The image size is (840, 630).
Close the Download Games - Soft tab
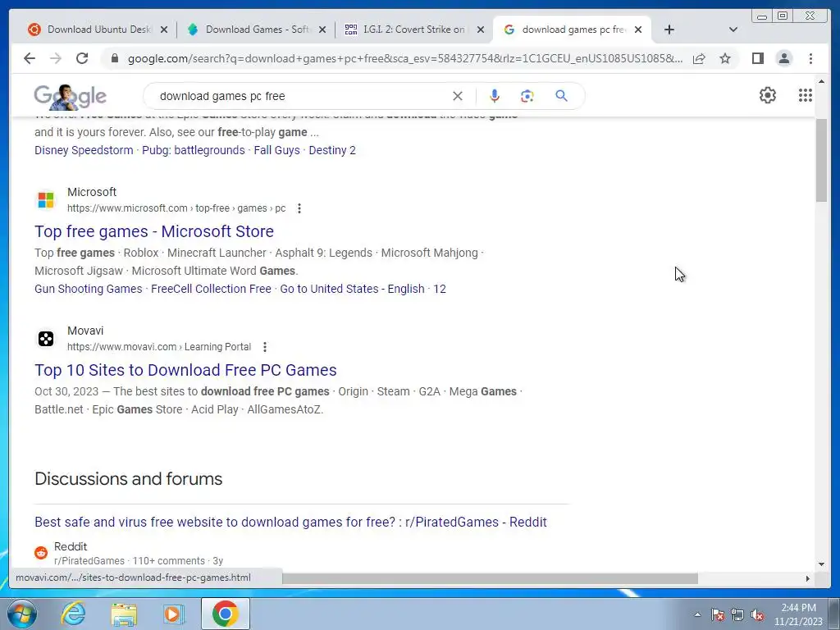[322, 30]
